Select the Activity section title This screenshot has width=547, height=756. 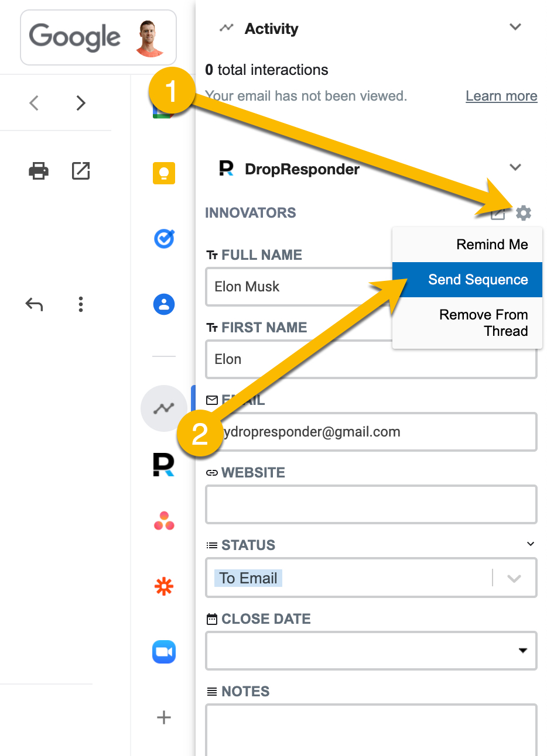(x=272, y=29)
